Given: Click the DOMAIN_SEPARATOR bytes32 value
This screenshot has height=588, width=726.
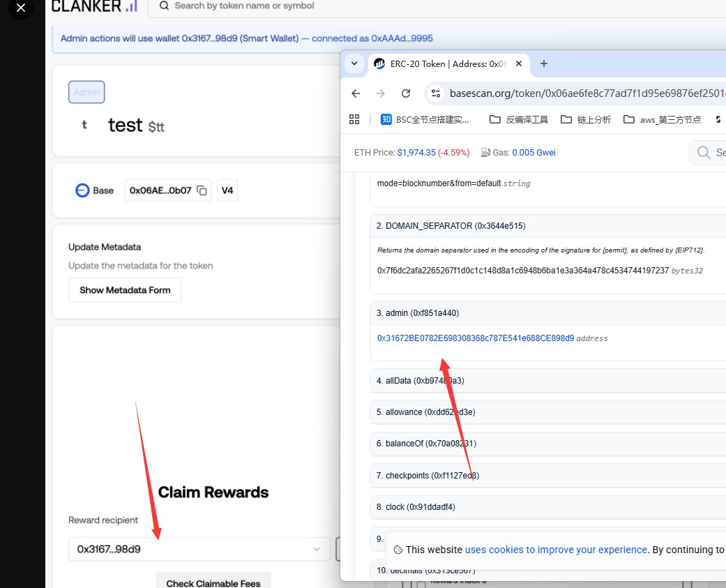Looking at the screenshot, I should tap(523, 271).
